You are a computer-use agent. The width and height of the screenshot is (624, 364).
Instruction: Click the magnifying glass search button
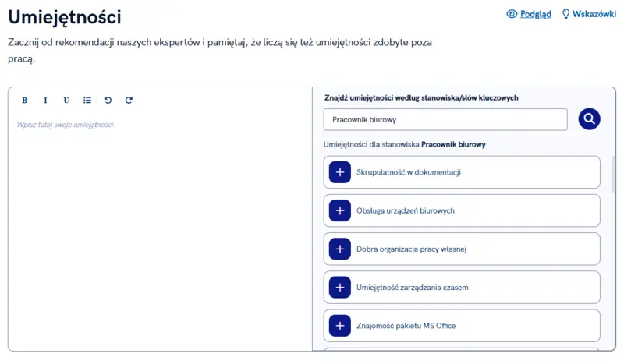(x=590, y=119)
